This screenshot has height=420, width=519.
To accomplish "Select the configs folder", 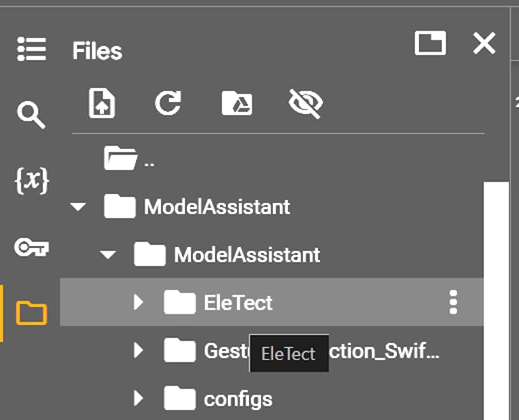I will [x=238, y=398].
